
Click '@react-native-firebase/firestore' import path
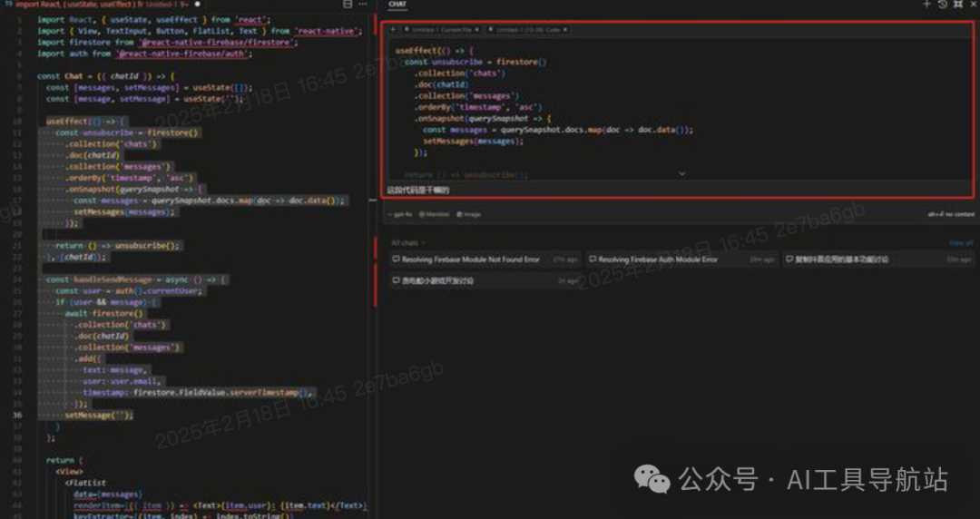click(x=217, y=43)
